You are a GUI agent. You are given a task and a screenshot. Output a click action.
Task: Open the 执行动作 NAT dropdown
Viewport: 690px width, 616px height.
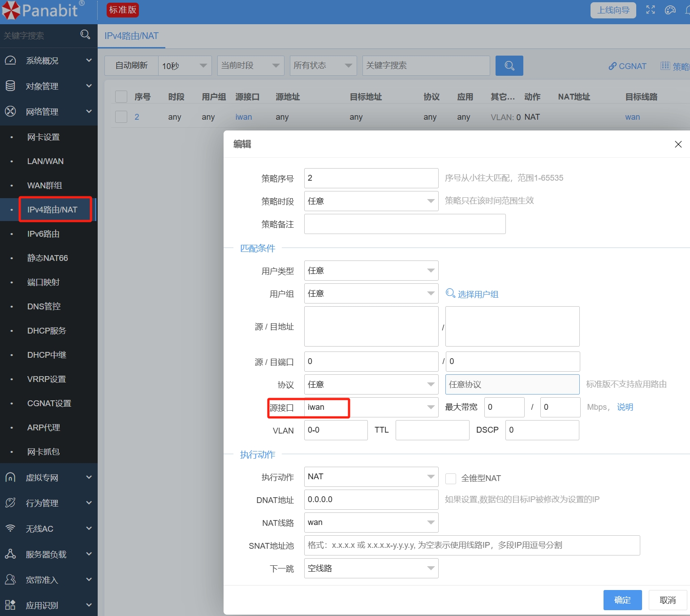[371, 477]
